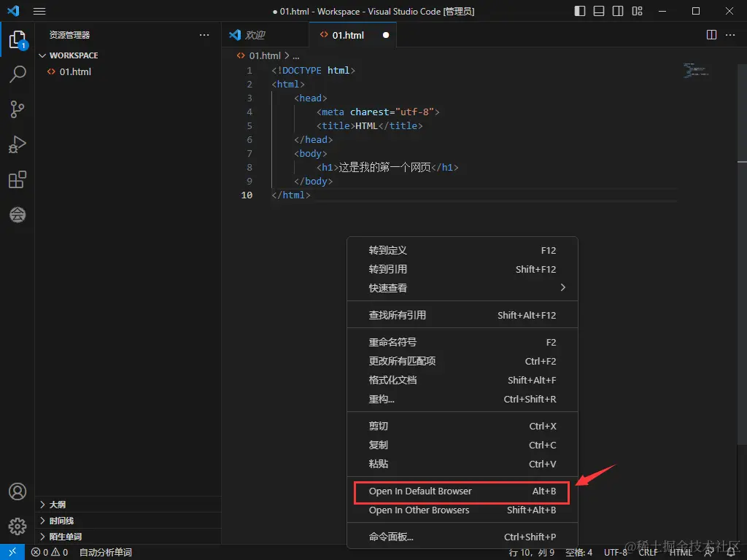Choose 格式化文档 from context menu
Viewport: 747px width, 560px height.
pyautogui.click(x=462, y=381)
